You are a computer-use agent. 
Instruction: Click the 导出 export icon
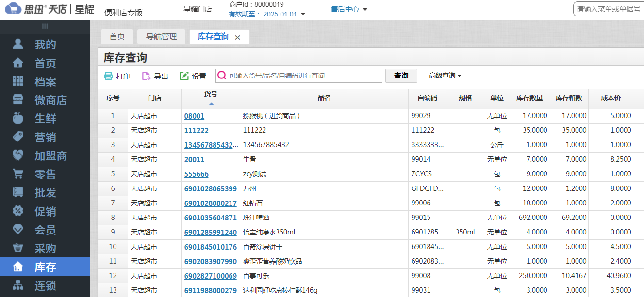(x=146, y=76)
